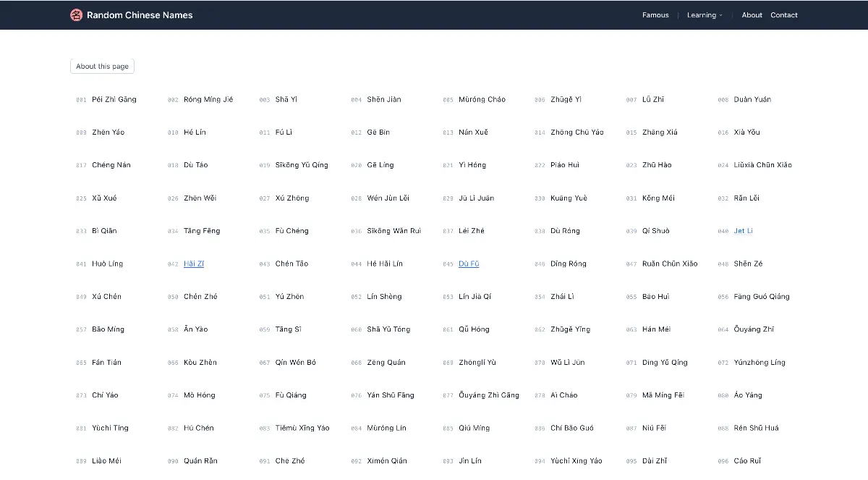Click the name Ōuyáng Zhì Gāng
Image resolution: width=868 pixels, height=480 pixels.
point(490,395)
